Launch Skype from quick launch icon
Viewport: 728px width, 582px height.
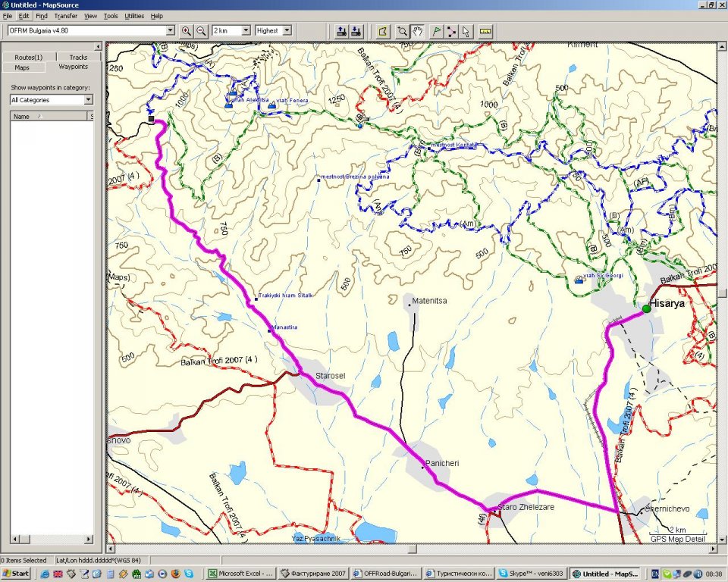tap(189, 574)
